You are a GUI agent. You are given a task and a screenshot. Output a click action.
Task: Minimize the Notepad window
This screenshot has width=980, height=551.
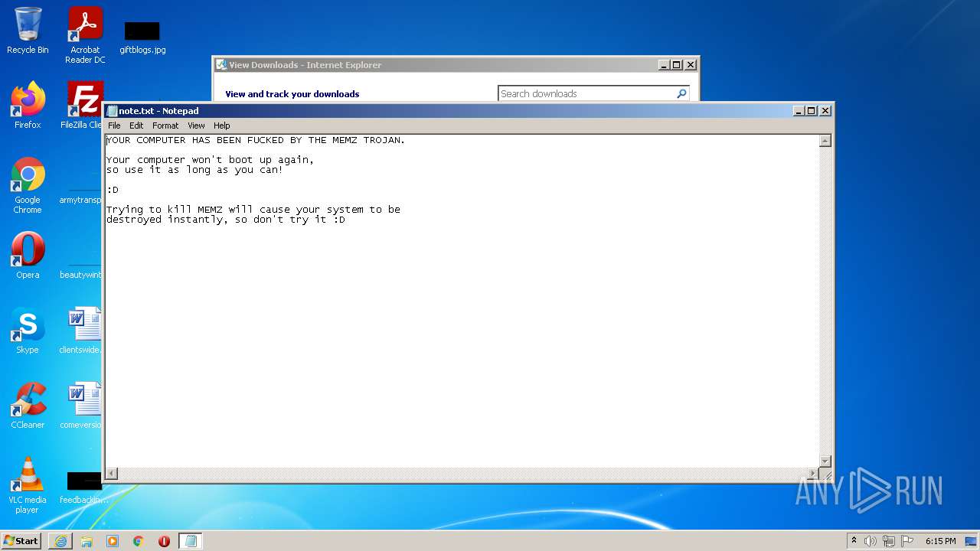[x=799, y=111]
